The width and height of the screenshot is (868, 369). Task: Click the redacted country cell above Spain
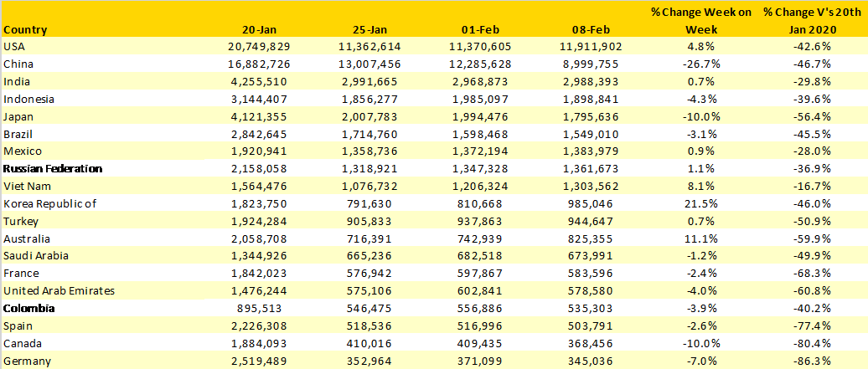pos(102,309)
